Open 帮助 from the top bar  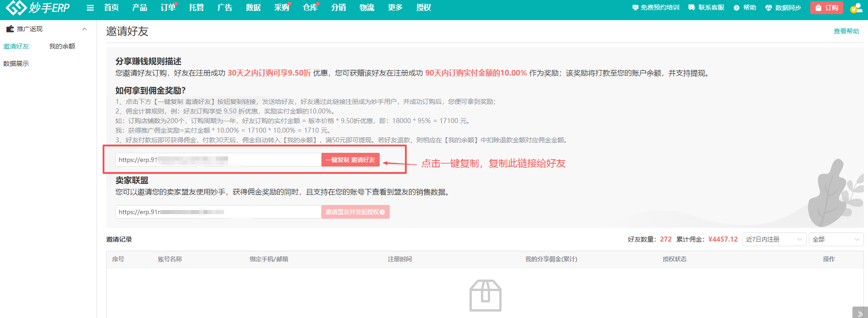(x=745, y=8)
